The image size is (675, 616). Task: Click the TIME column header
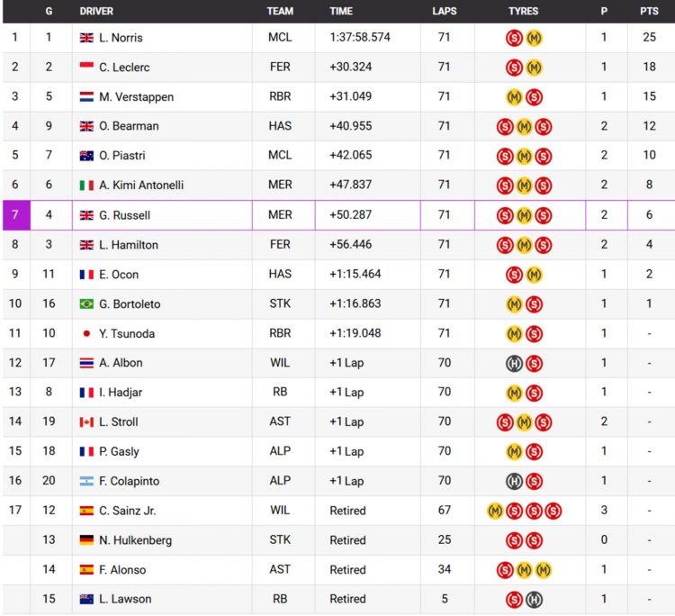click(x=341, y=11)
